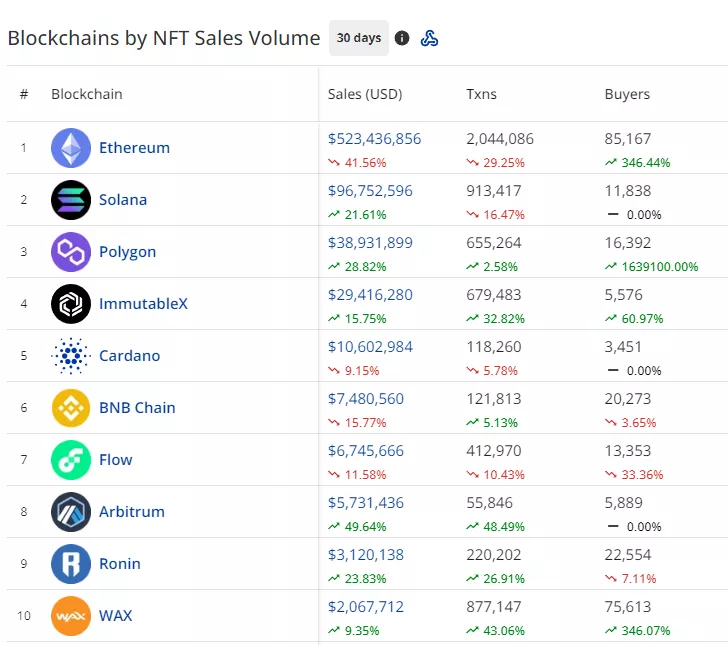Open the ImmutableX blockchain link
Screen dimensions: 728x645
(x=143, y=304)
